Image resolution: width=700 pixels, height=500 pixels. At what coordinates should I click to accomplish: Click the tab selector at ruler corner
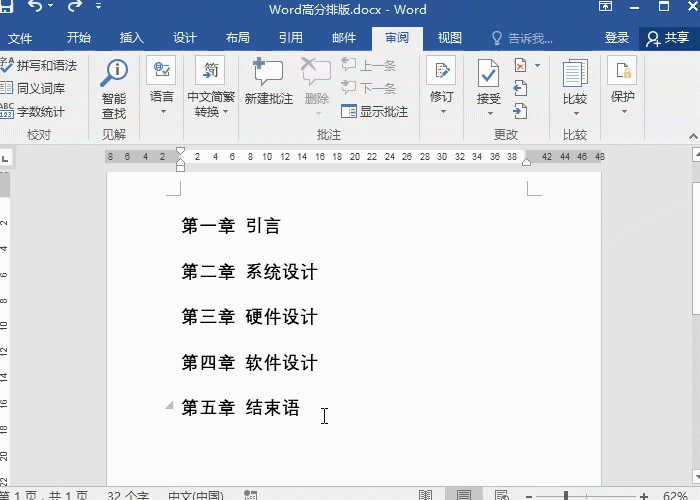pyautogui.click(x=5, y=158)
